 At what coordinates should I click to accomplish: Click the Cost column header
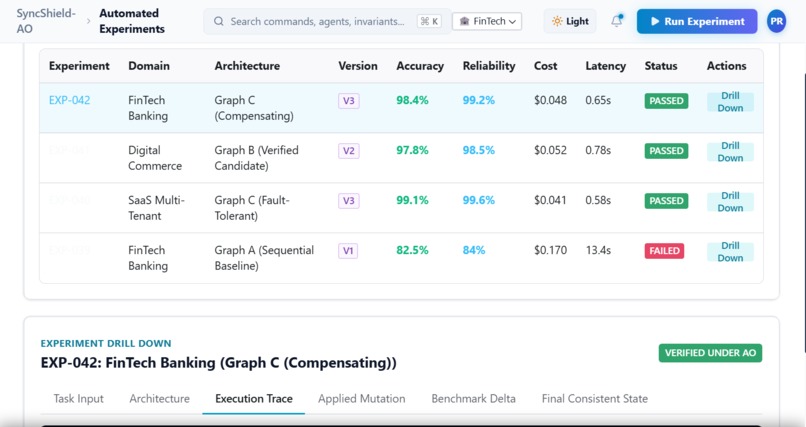click(545, 66)
